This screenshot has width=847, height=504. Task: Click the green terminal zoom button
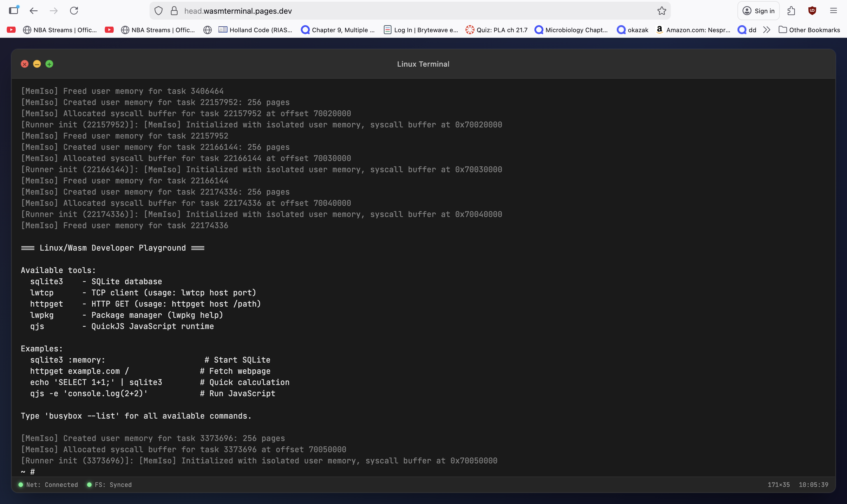click(49, 64)
